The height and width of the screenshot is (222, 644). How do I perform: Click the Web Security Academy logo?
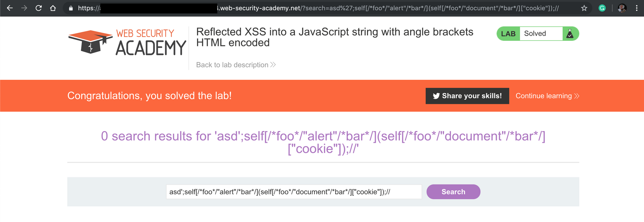coord(127,42)
